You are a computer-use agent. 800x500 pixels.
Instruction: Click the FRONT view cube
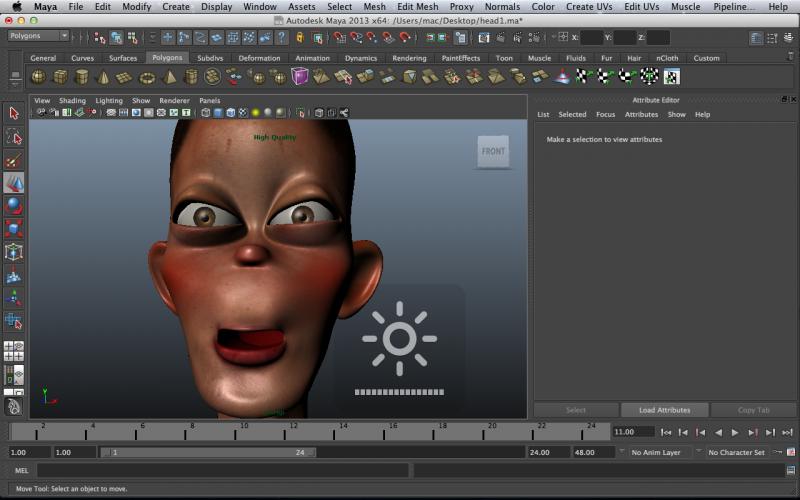(x=493, y=152)
